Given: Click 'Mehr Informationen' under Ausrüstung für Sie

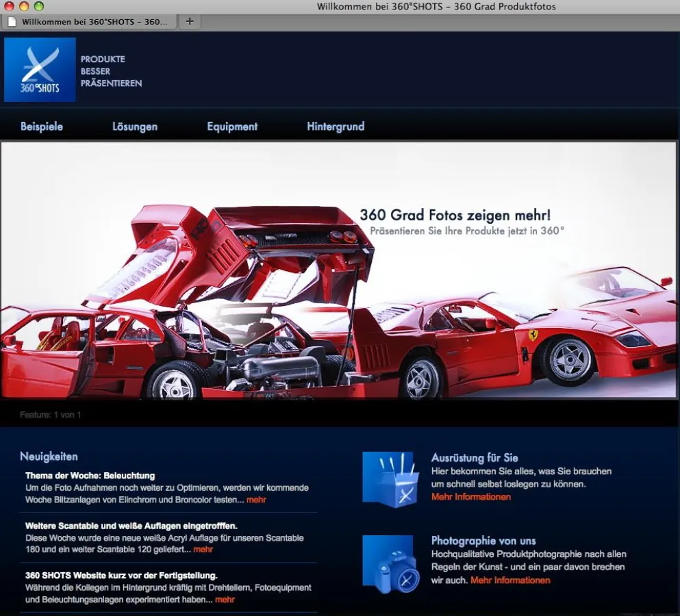Looking at the screenshot, I should coord(470,497).
